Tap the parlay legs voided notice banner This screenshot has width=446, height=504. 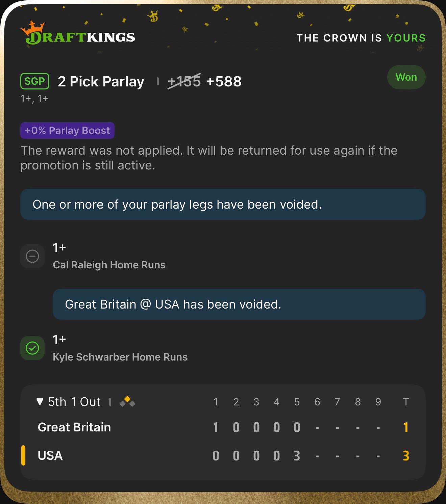point(223,205)
